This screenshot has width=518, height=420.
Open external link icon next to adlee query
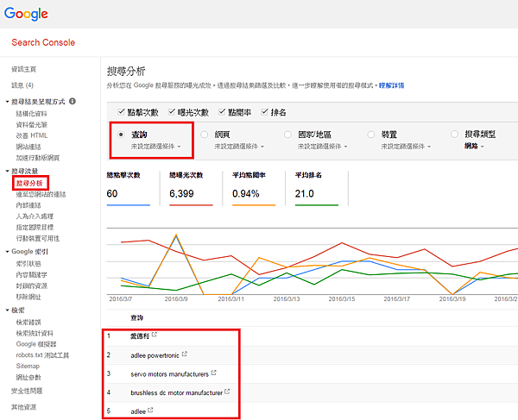pyautogui.click(x=150, y=411)
